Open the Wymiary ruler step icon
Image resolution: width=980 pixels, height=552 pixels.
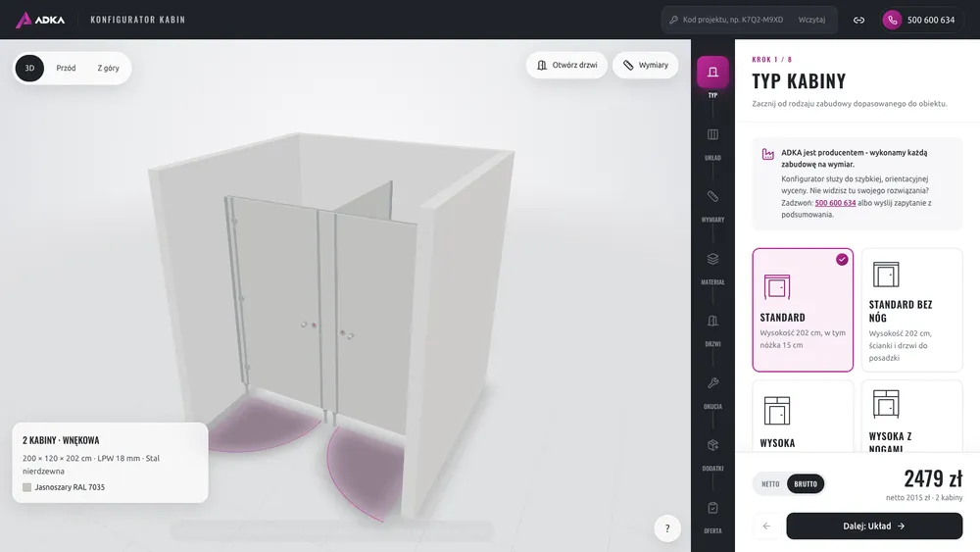(x=712, y=196)
